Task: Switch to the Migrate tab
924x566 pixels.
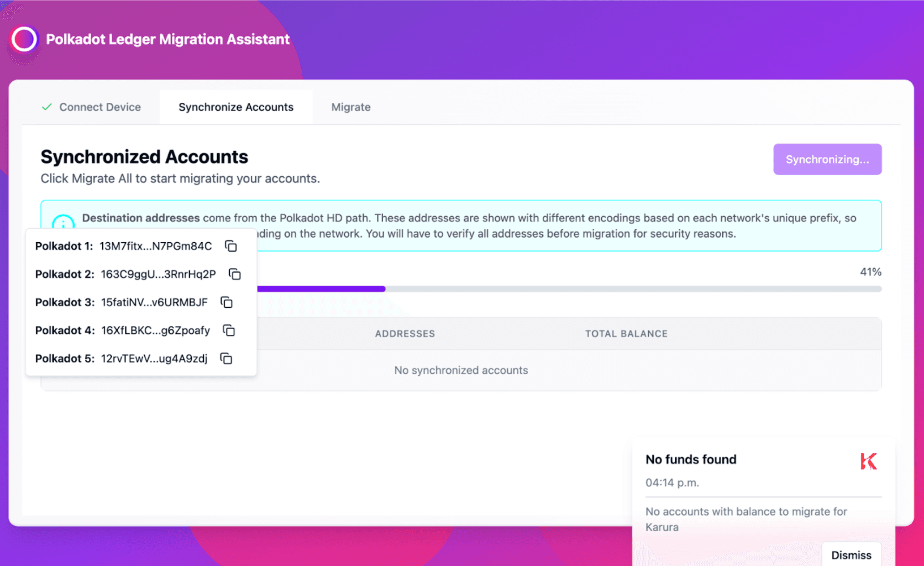Action: point(351,107)
